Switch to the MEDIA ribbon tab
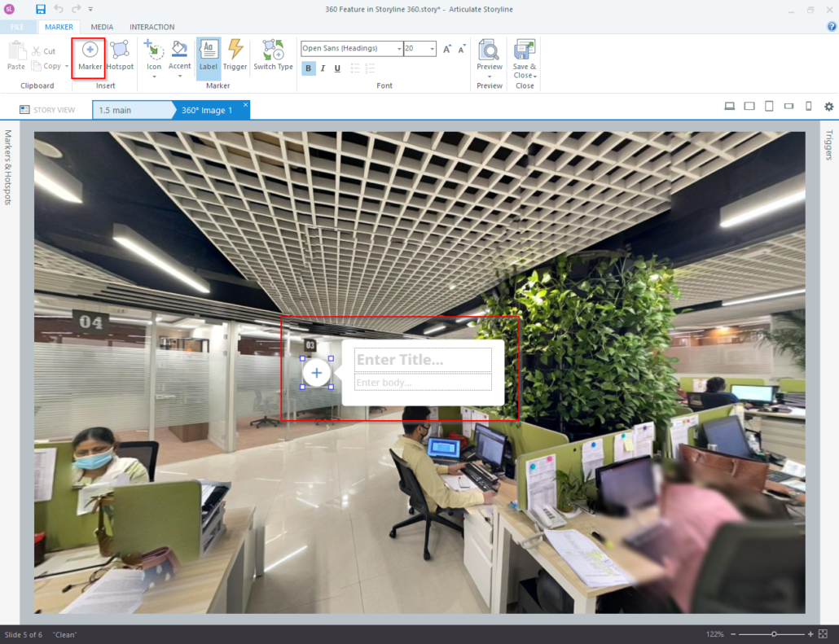 [101, 27]
